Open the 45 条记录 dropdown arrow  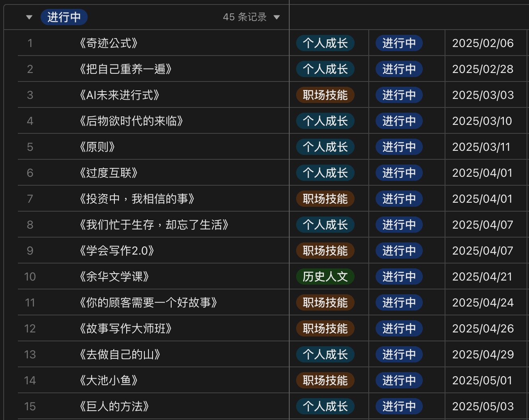tap(277, 17)
